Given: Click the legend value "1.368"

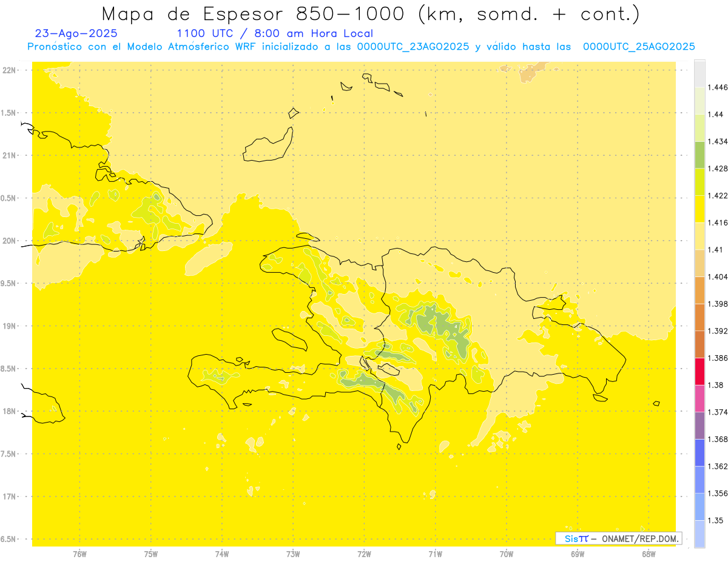Looking at the screenshot, I should [718, 440].
